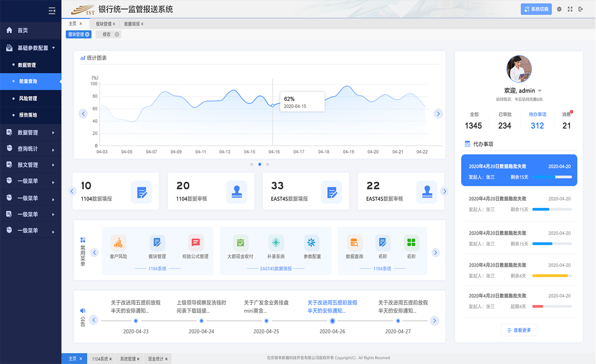Viewport: 596px width, 364px height.
Task: Enter fullscreen mode via the expand icon
Action: click(x=570, y=9)
